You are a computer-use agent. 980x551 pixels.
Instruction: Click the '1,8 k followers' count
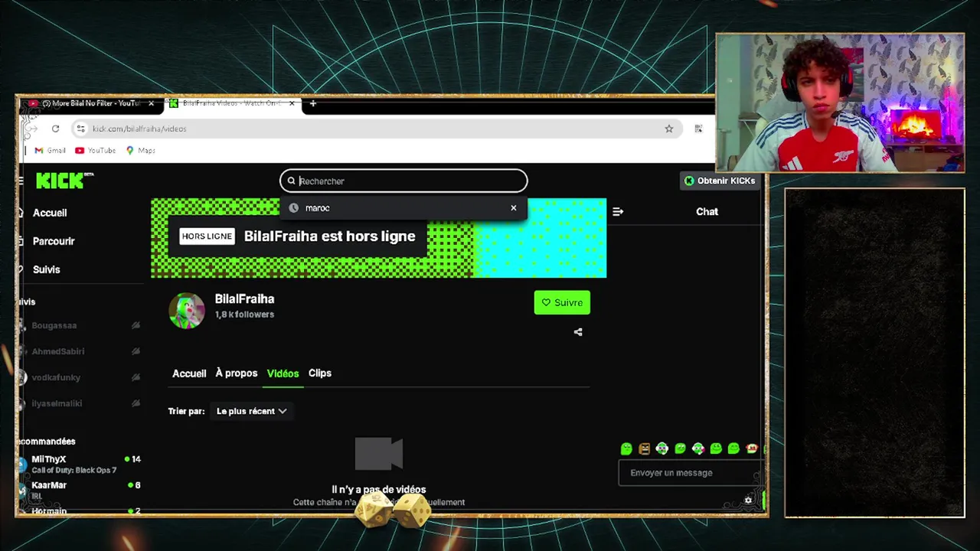(244, 315)
